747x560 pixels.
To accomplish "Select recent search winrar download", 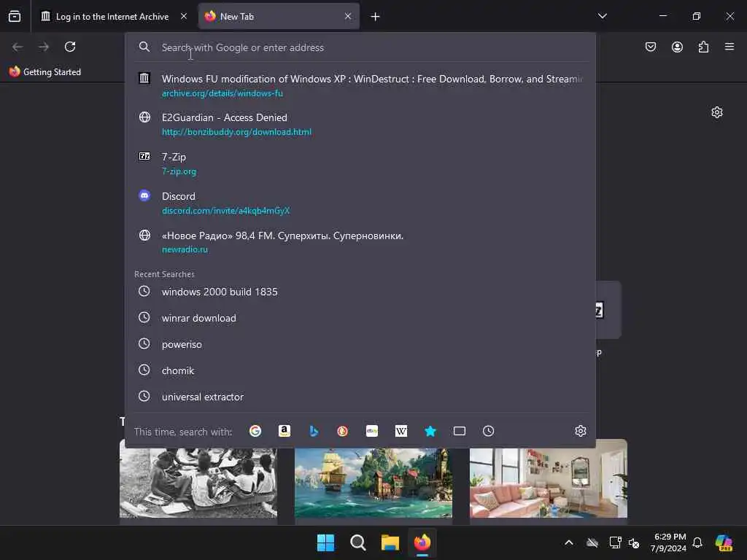I will tap(360, 318).
